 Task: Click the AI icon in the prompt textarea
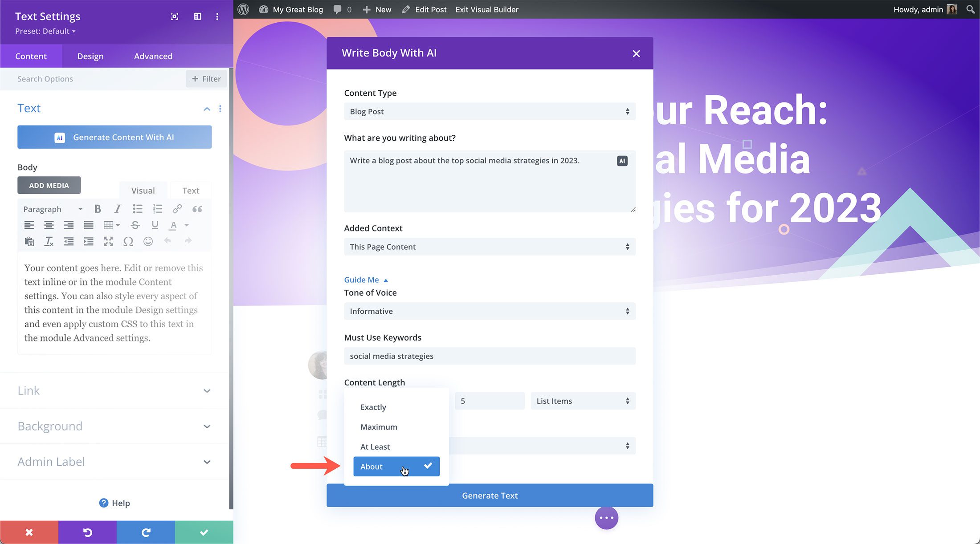click(622, 161)
